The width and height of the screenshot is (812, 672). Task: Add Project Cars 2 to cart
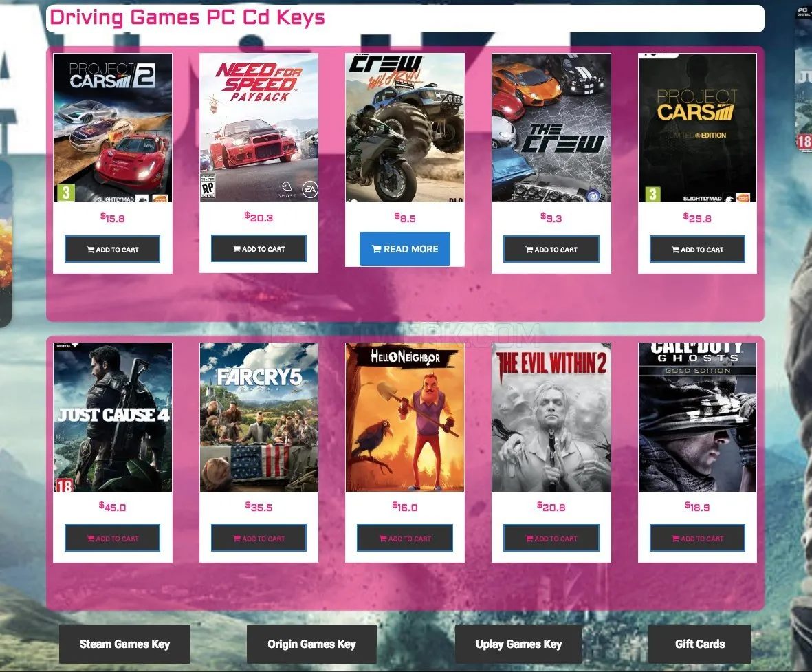(112, 249)
